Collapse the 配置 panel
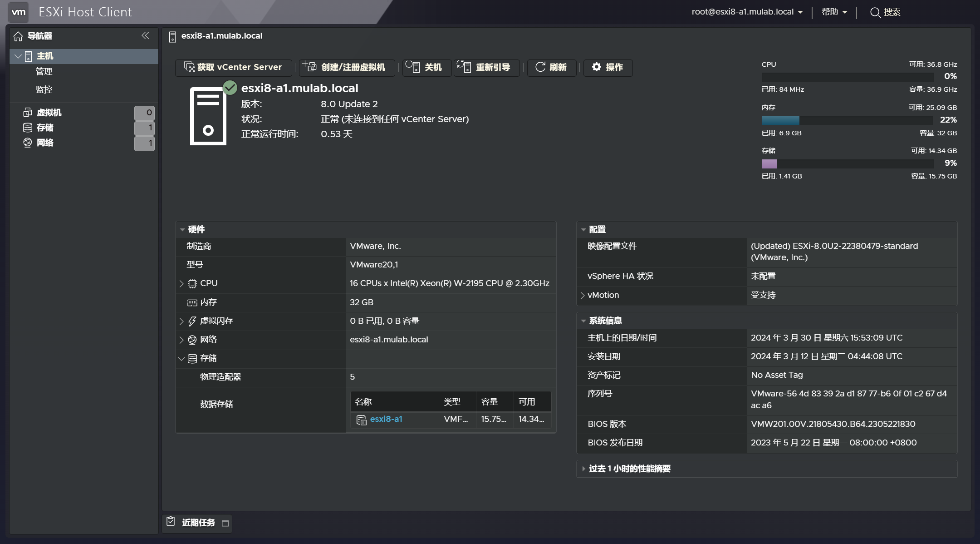 (583, 230)
